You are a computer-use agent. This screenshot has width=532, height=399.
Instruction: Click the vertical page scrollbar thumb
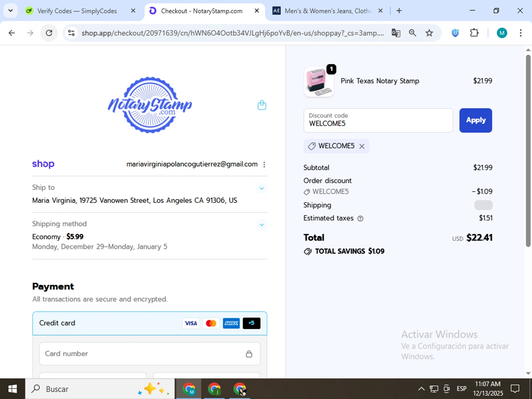click(528, 150)
